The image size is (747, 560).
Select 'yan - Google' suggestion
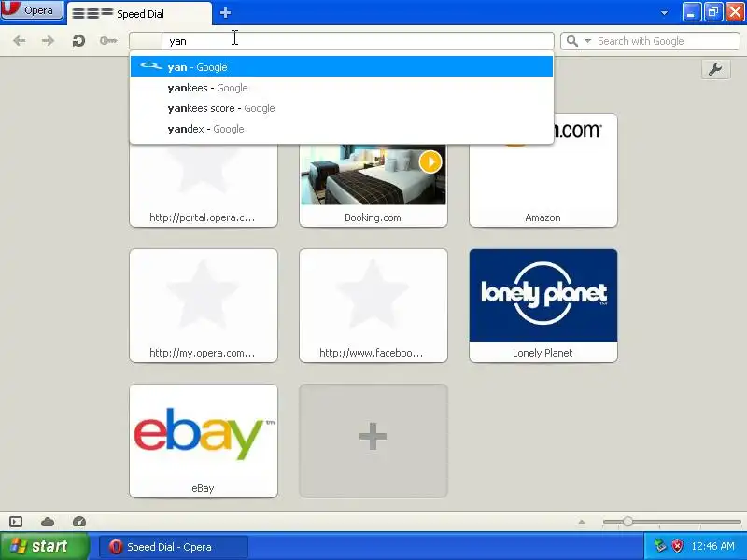[342, 67]
